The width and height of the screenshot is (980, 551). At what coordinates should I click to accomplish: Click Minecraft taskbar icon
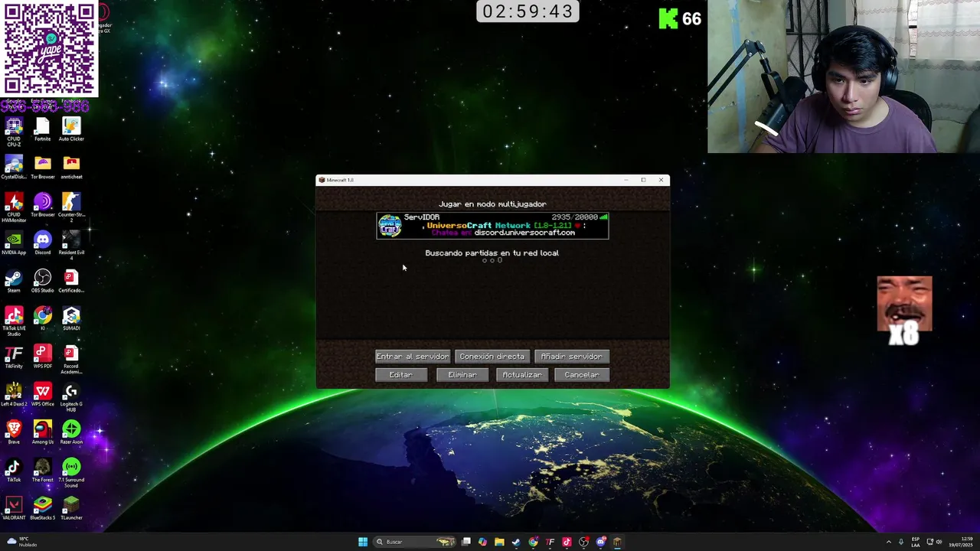[x=617, y=542]
